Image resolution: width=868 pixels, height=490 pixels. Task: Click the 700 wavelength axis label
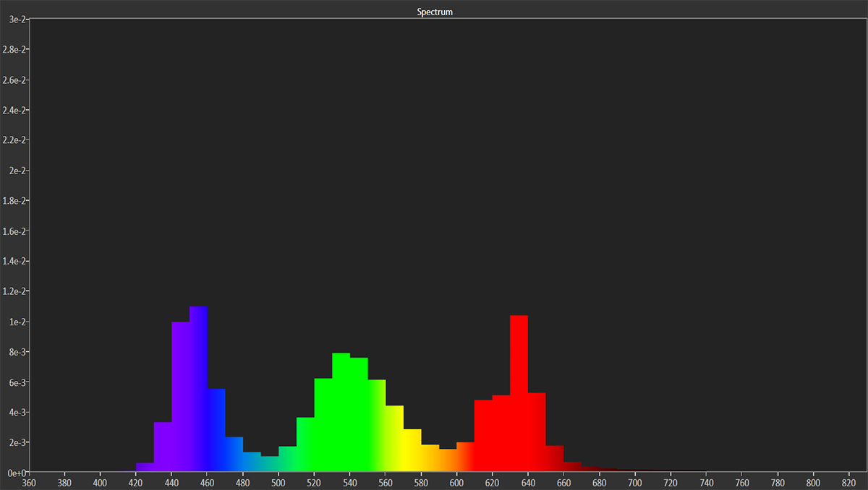(x=636, y=482)
